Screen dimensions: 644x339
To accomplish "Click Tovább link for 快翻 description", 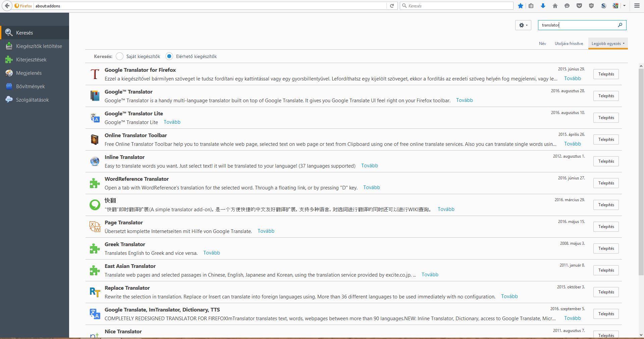I will click(x=446, y=209).
